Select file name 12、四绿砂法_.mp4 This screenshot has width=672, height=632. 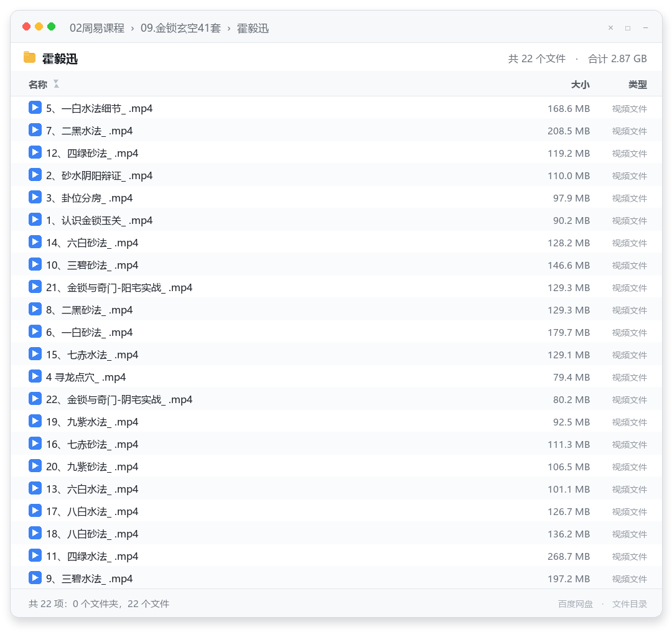click(x=92, y=154)
